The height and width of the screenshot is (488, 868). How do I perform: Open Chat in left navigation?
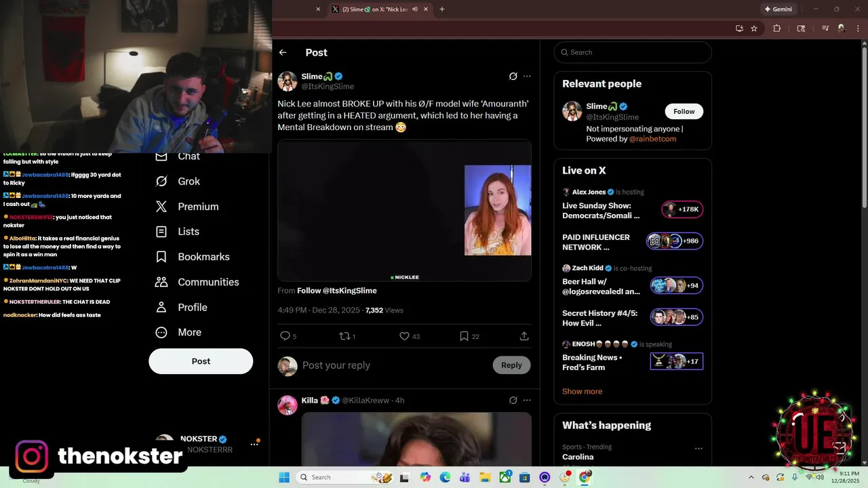[x=178, y=157]
